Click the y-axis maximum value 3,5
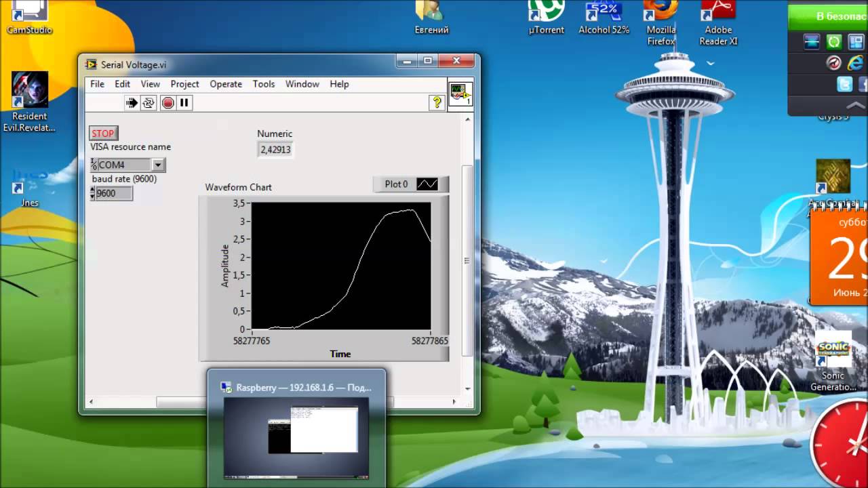This screenshot has height=488, width=868. pyautogui.click(x=239, y=203)
